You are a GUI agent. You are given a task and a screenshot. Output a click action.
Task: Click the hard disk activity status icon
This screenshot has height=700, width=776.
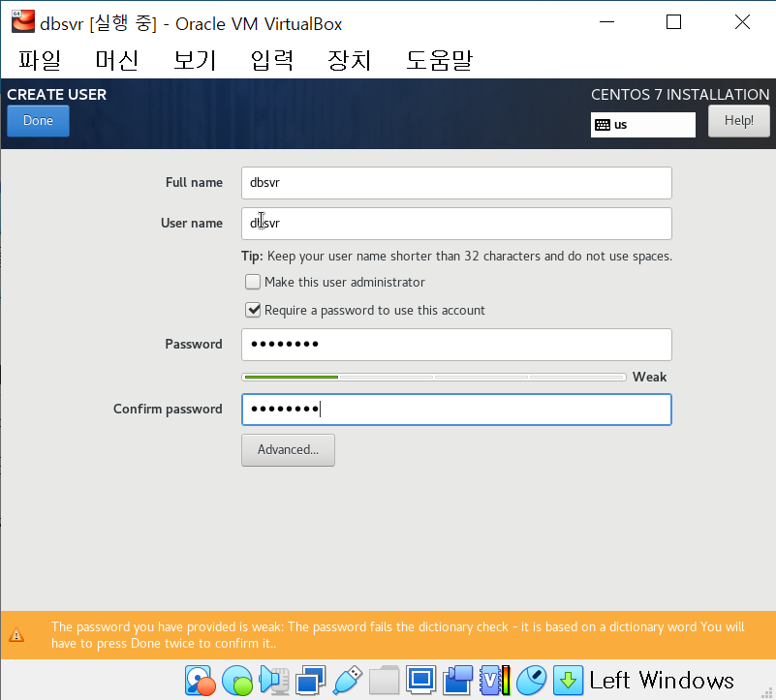pos(200,681)
